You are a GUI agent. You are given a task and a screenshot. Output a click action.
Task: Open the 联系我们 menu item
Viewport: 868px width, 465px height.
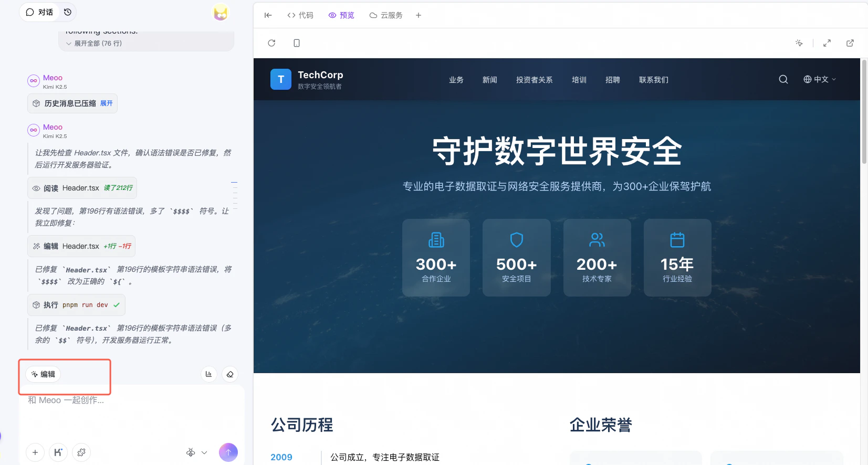click(x=654, y=80)
